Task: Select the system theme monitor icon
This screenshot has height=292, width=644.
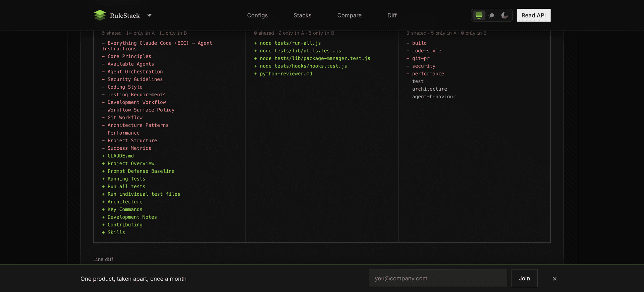Action: (x=479, y=15)
